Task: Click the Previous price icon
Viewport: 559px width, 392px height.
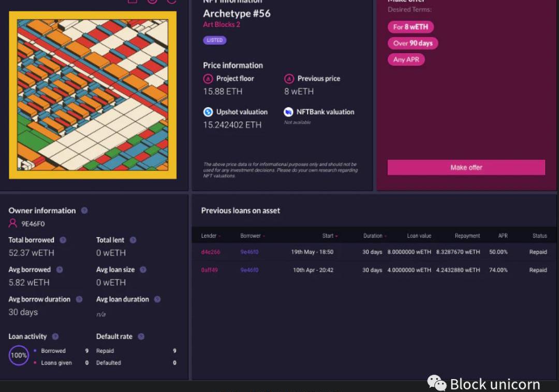Action: [x=289, y=79]
